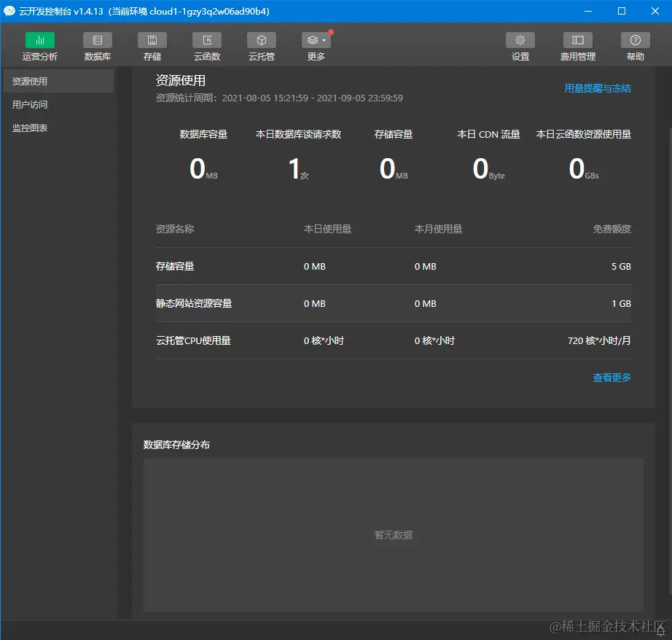The height and width of the screenshot is (640, 672).
Task: Click the vertical scrollbar on the right
Action: [669, 360]
